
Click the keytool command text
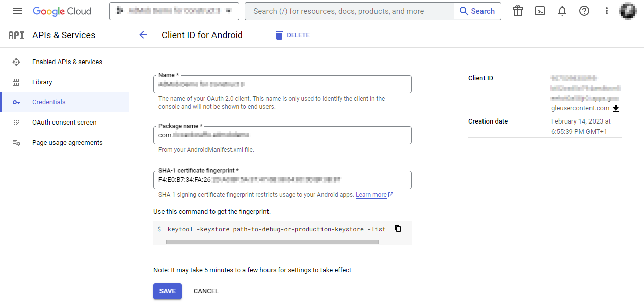click(277, 229)
